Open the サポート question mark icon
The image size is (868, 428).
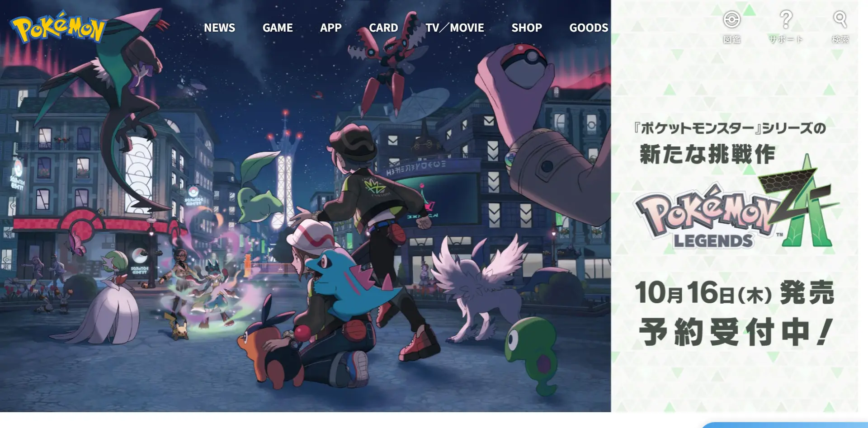786,27
